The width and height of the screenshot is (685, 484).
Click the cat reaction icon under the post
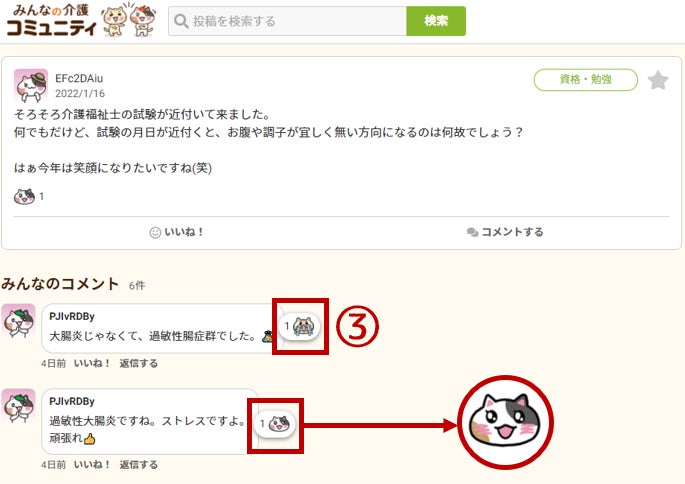[24, 197]
